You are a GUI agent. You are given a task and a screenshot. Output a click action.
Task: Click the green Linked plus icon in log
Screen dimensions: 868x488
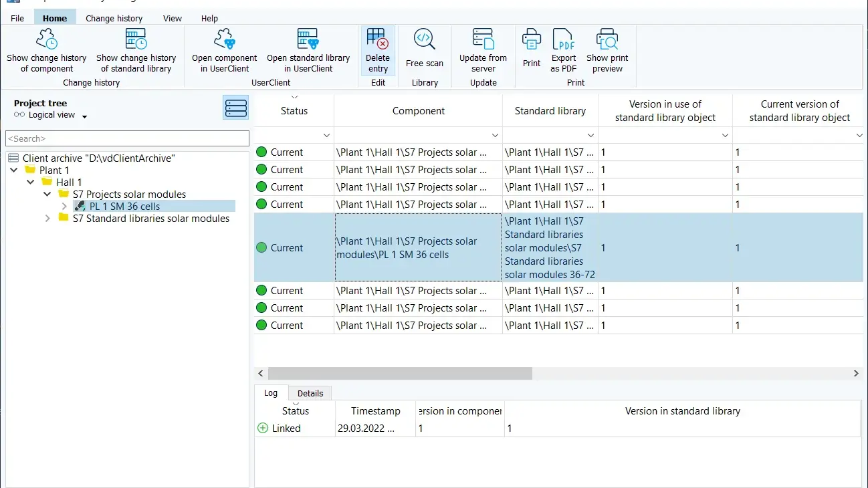[263, 429]
